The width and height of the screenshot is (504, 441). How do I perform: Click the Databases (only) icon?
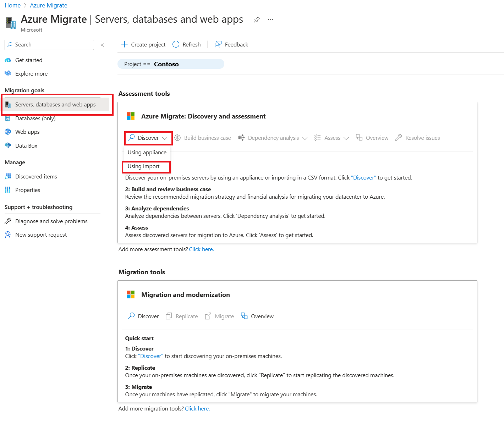tap(8, 118)
